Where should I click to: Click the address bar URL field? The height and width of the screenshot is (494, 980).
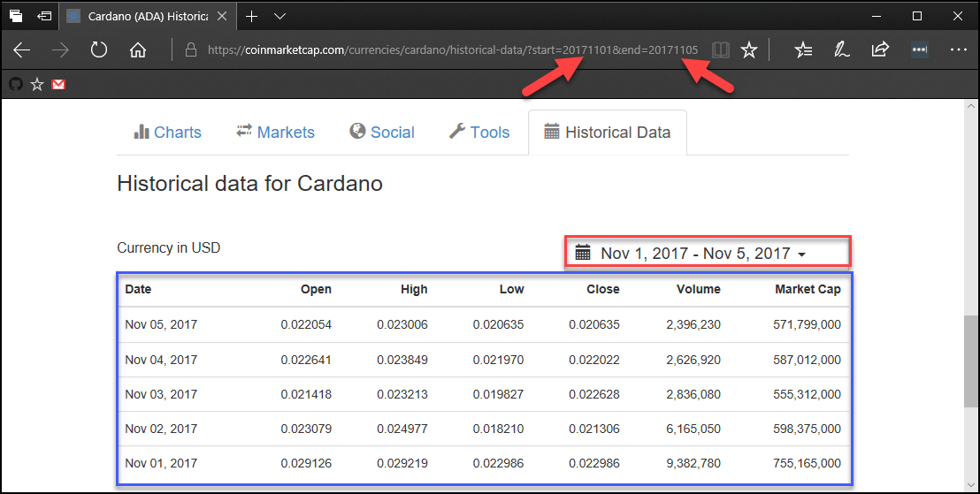tap(453, 50)
